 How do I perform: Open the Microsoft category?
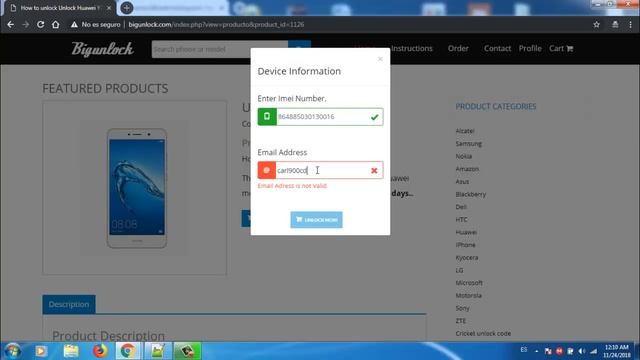[x=469, y=283]
